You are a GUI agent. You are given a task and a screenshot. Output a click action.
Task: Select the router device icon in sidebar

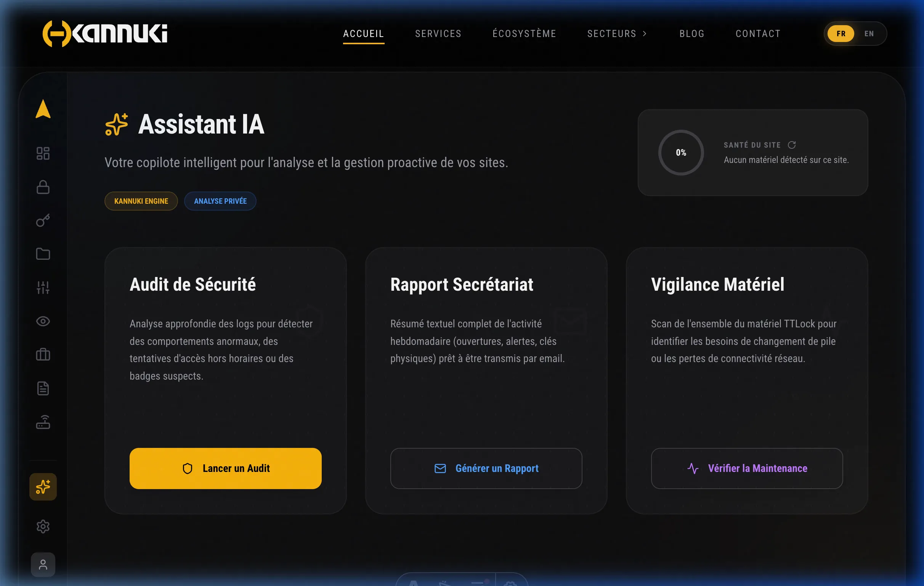[43, 422]
